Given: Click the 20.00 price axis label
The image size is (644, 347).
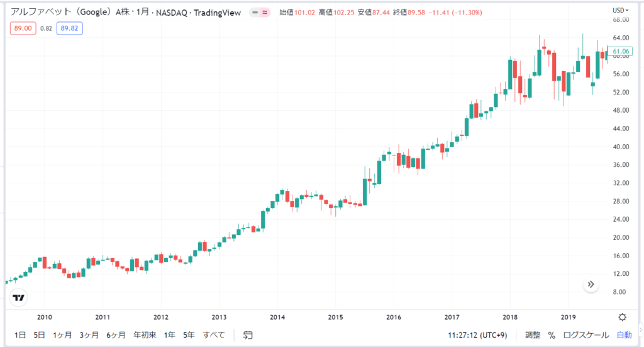Looking at the screenshot, I should [x=621, y=237].
